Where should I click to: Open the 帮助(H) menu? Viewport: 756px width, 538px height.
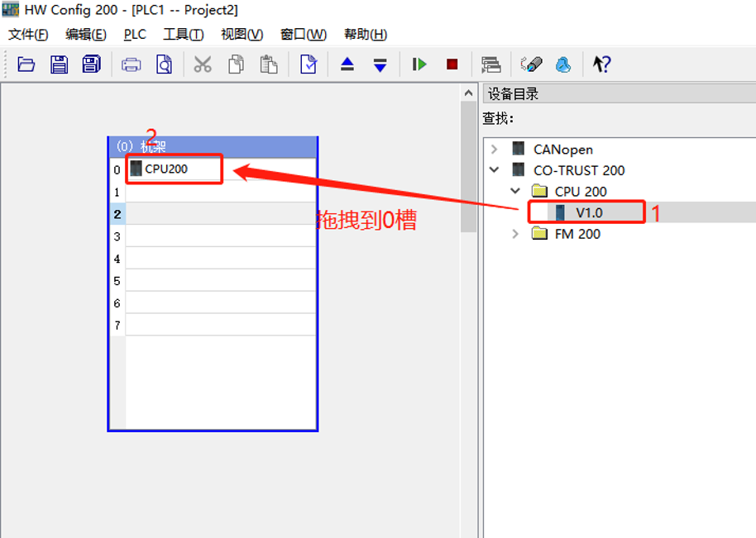pyautogui.click(x=366, y=35)
